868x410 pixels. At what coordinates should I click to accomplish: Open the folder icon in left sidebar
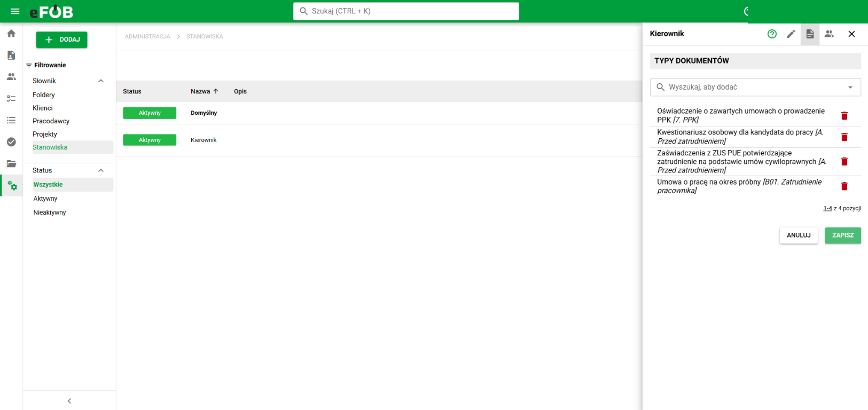[x=11, y=164]
